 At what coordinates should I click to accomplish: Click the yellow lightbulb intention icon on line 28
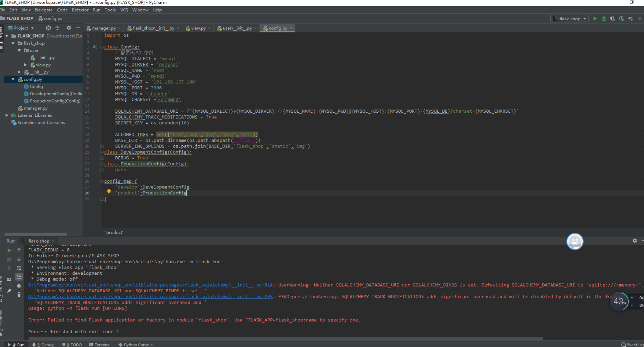[x=109, y=191]
